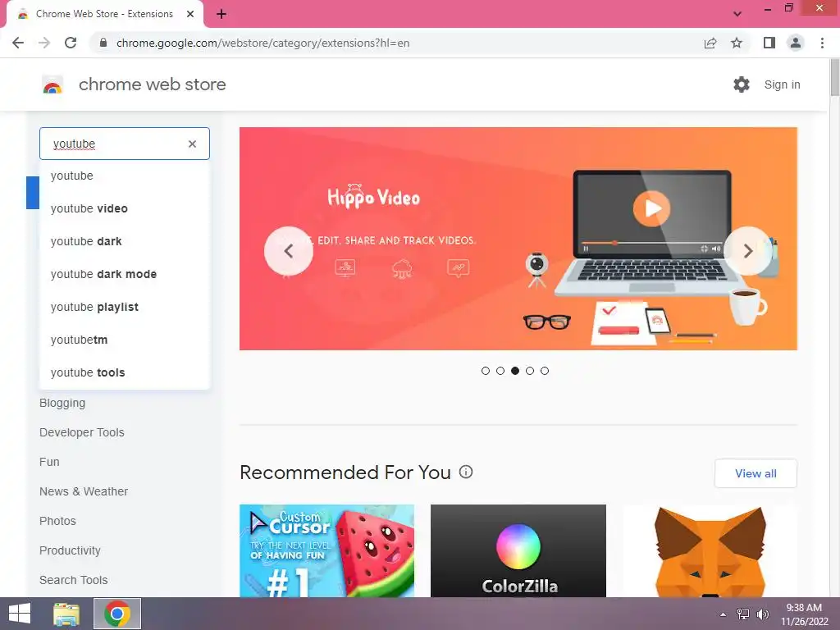Jump to first carousel slide dot

pos(486,371)
